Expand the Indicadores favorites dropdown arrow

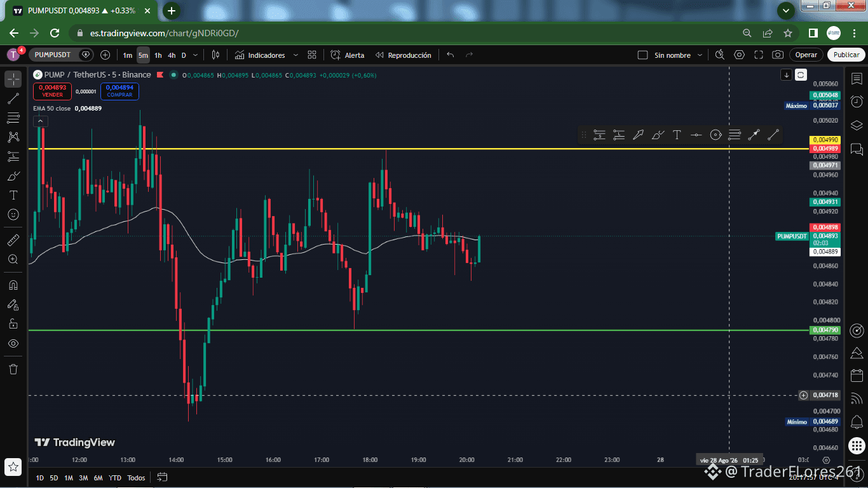295,55
